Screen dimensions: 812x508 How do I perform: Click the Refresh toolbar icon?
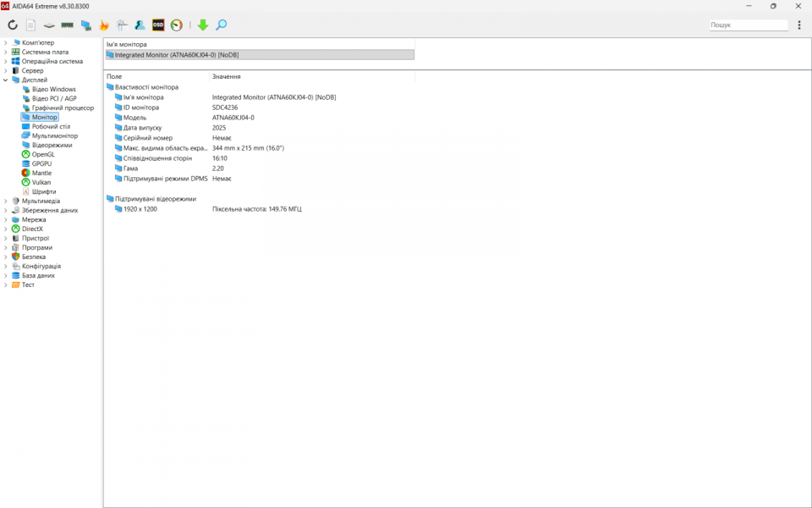13,25
